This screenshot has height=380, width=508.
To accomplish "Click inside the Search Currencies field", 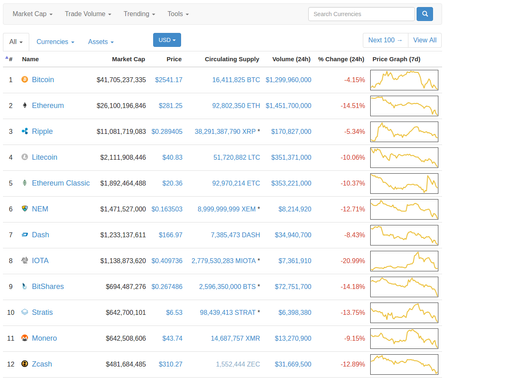I will [361, 14].
